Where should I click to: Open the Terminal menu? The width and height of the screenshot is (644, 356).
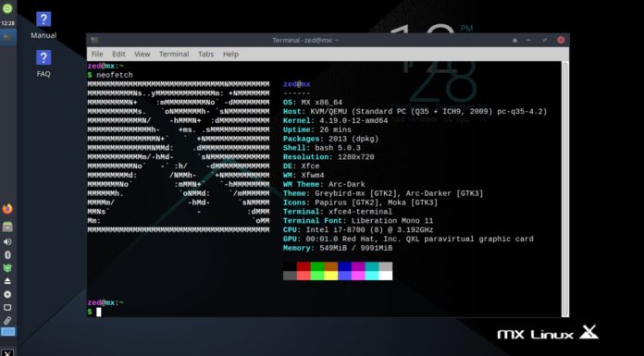click(x=174, y=55)
